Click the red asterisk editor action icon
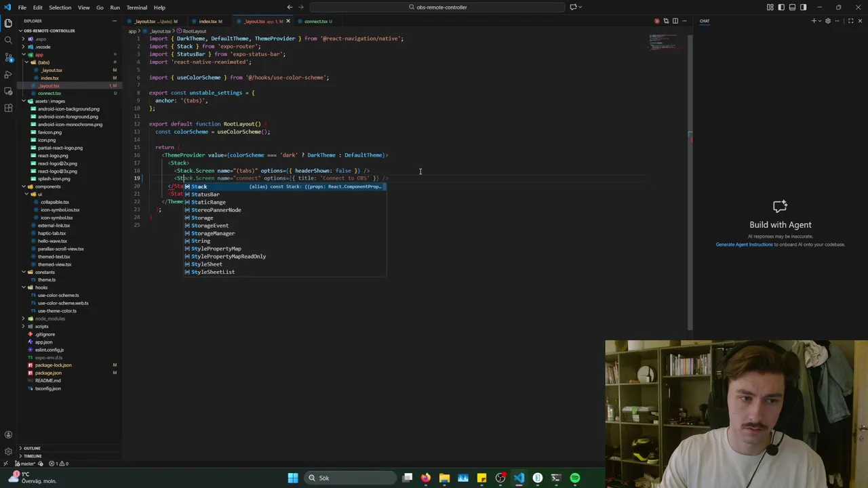This screenshot has width=868, height=488. click(656, 21)
